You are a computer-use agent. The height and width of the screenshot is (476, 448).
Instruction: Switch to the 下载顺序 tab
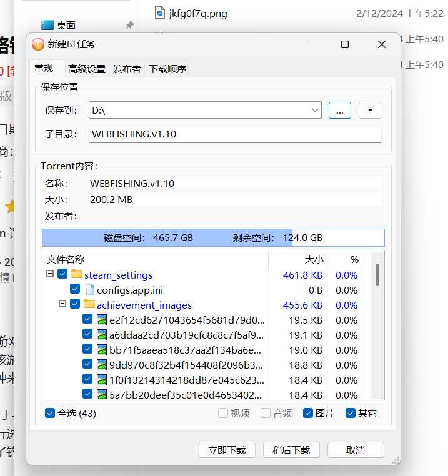[x=167, y=69]
